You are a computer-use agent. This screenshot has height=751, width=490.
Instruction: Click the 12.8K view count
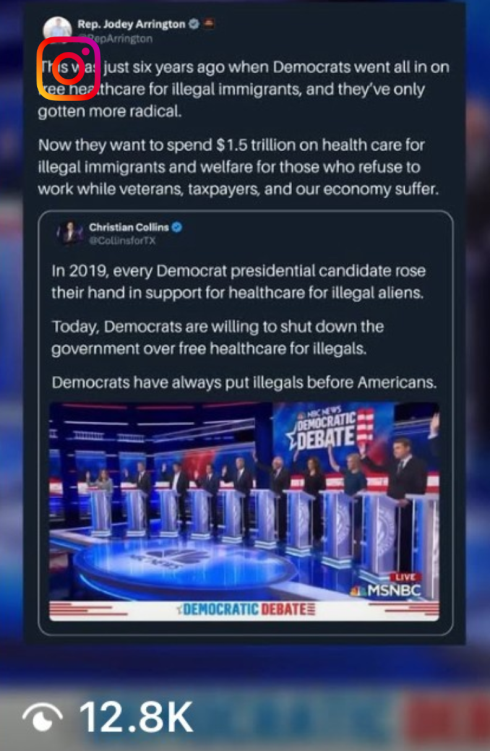pos(136,717)
